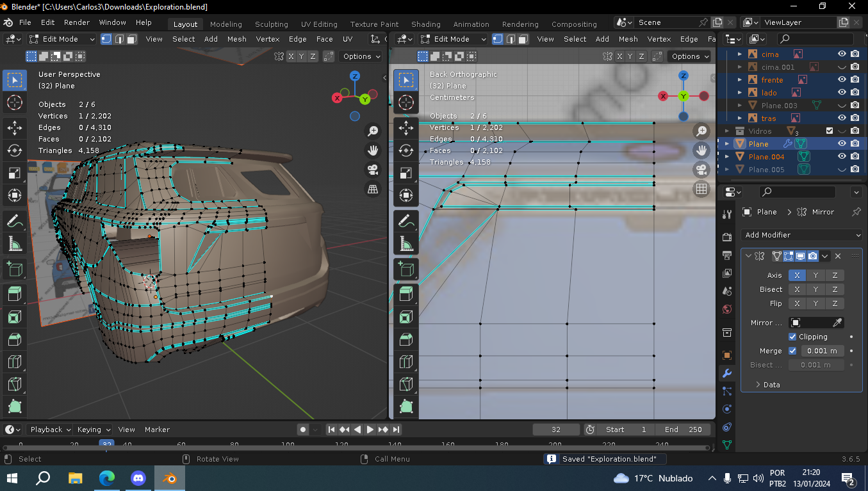The height and width of the screenshot is (491, 868).
Task: Open the Add Modifier dropdown
Action: (x=801, y=235)
